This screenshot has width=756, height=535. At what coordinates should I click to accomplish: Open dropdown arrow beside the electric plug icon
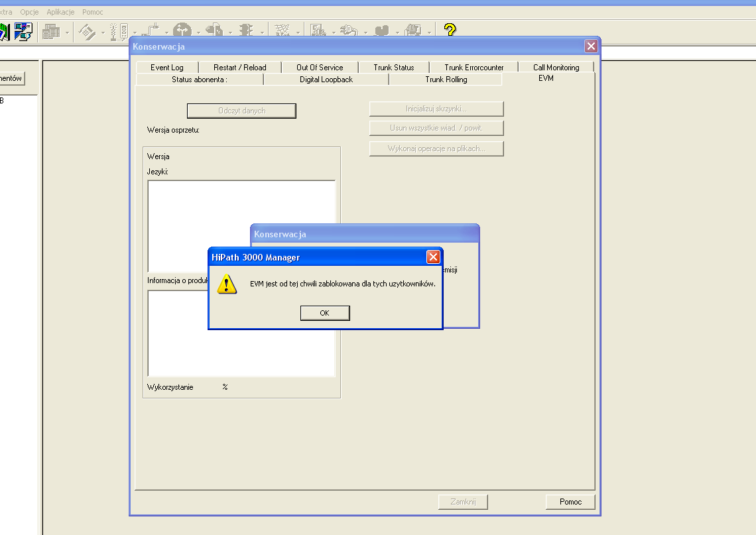(x=365, y=32)
